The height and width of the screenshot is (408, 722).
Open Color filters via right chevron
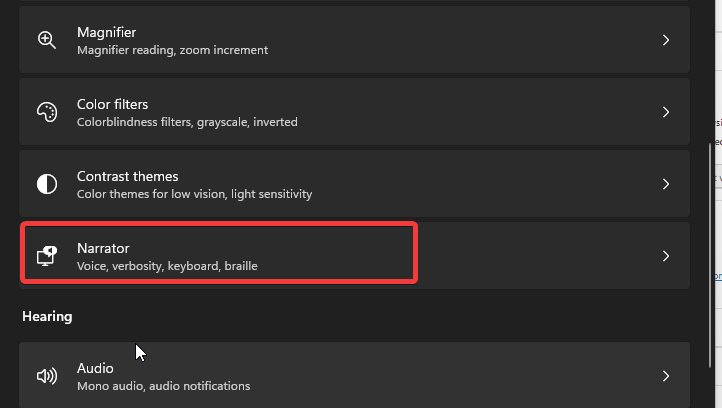click(x=666, y=112)
